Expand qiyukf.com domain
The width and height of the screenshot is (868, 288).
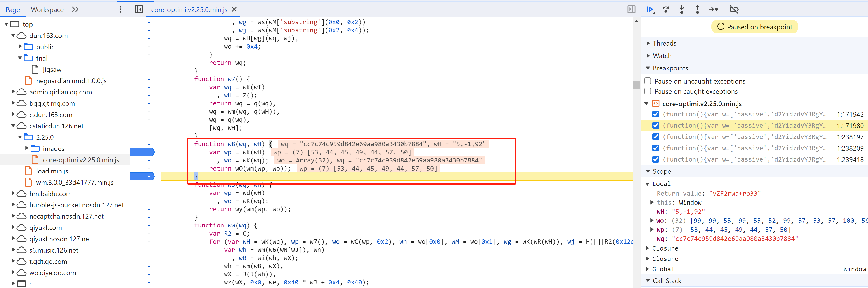coord(13,227)
